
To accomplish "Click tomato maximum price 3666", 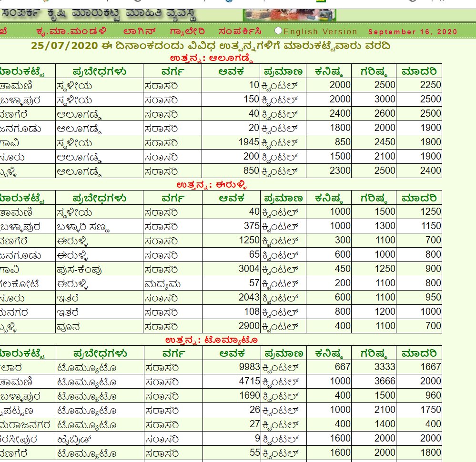I will (385, 381).
